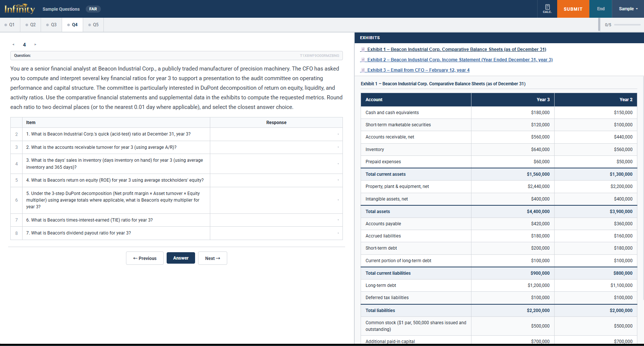Click Total current assets row label
644x346 pixels.
click(385, 174)
